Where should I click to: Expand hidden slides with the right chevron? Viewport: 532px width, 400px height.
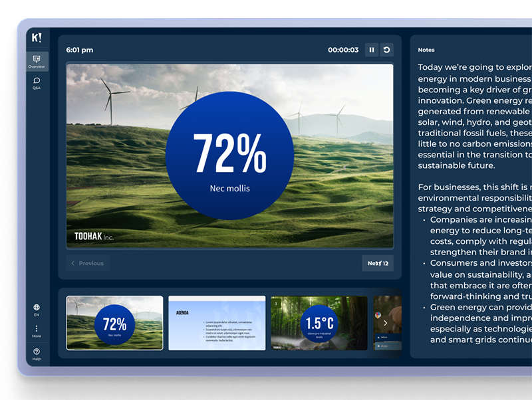385,323
